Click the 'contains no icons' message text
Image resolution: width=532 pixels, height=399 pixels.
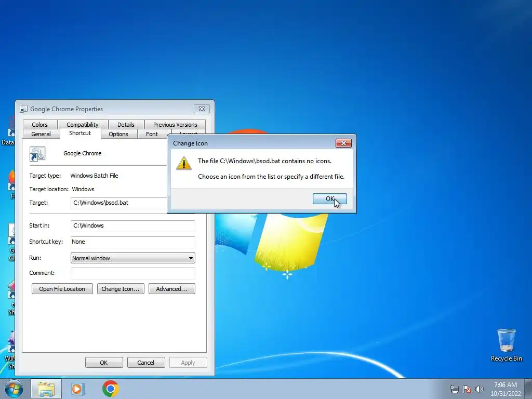click(x=264, y=161)
